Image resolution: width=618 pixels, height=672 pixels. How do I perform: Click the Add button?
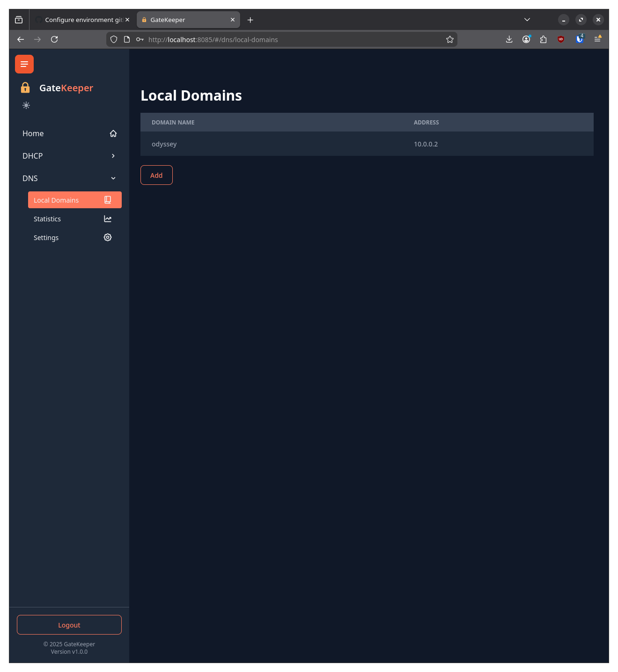click(156, 175)
